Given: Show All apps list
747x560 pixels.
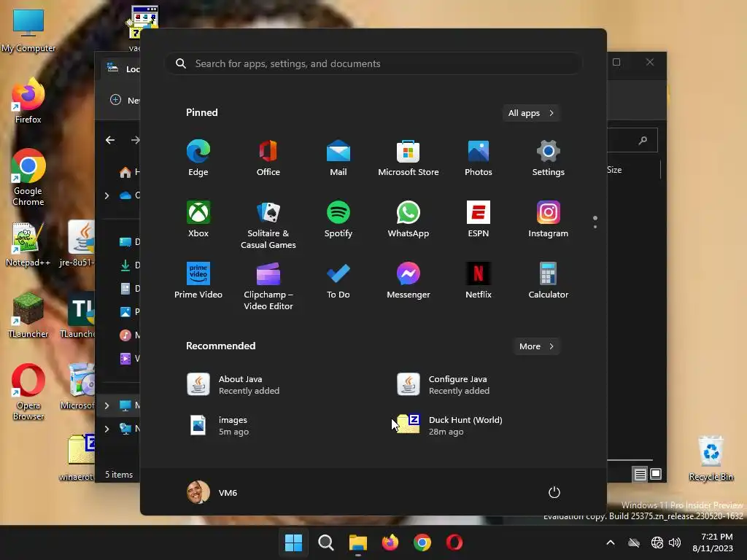Looking at the screenshot, I should tap(531, 113).
